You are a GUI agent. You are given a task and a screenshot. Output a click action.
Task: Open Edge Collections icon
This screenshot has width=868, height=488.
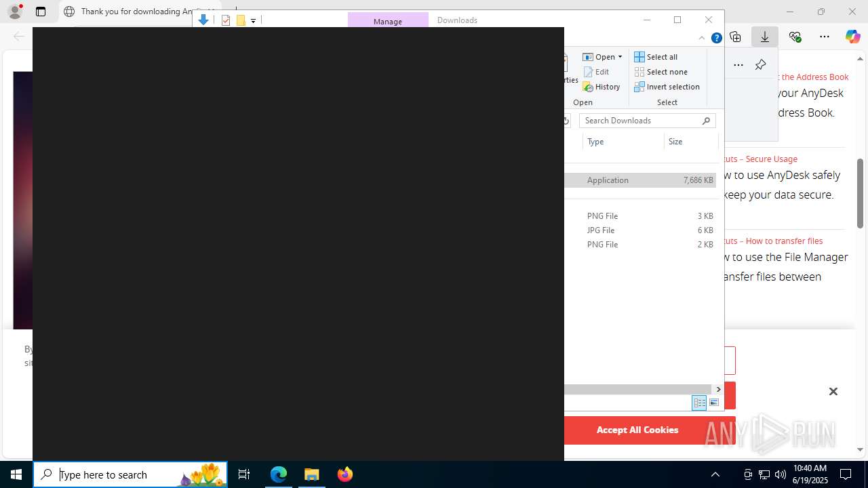[735, 37]
